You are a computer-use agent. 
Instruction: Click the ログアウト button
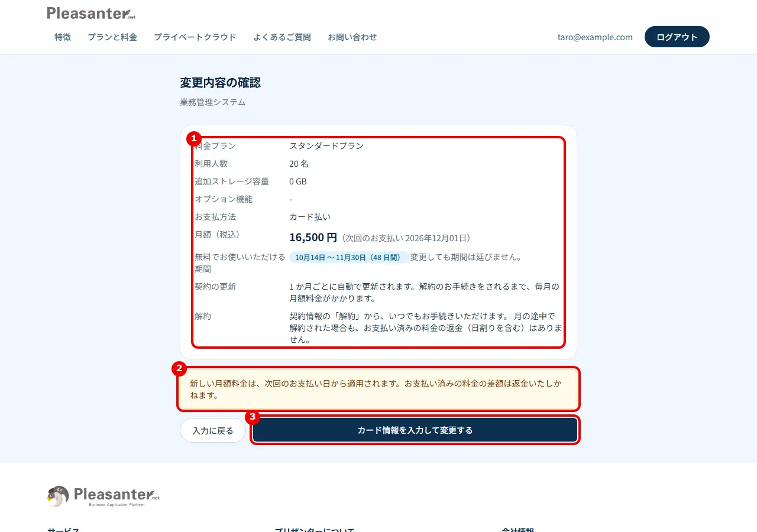click(x=677, y=37)
